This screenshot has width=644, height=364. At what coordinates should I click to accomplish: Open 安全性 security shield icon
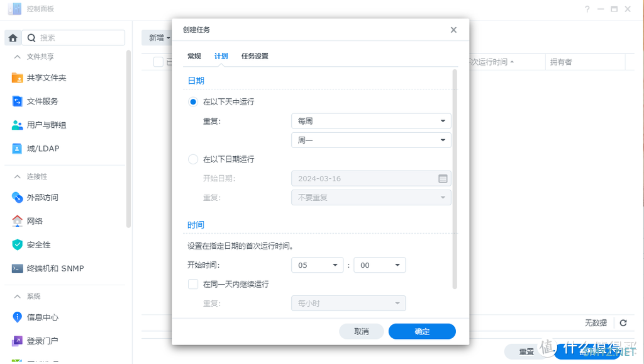[17, 245]
